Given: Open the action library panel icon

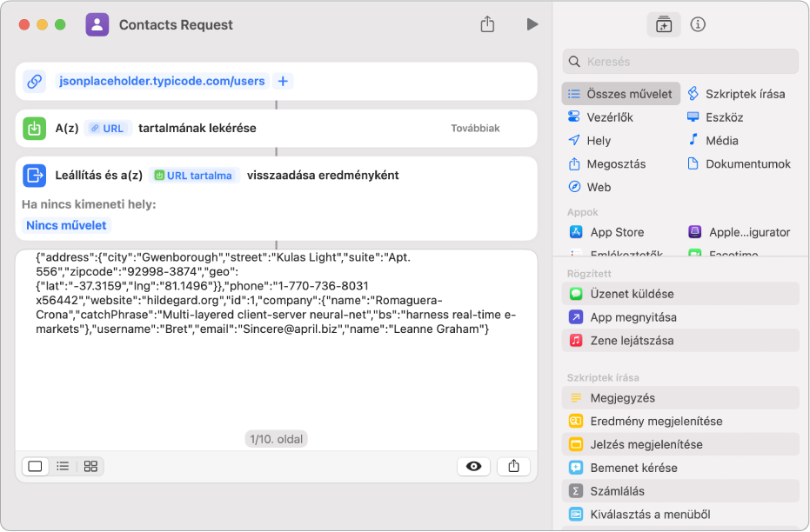Looking at the screenshot, I should point(664,25).
